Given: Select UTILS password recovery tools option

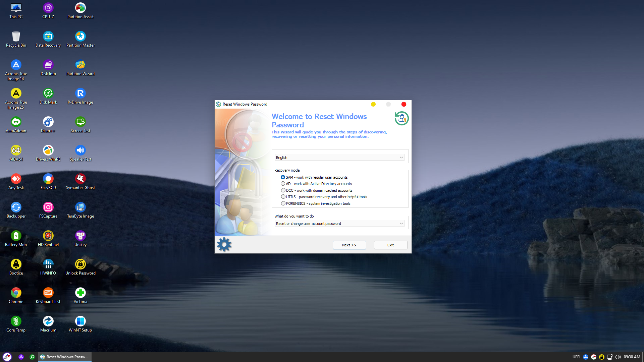Looking at the screenshot, I should [x=283, y=197].
